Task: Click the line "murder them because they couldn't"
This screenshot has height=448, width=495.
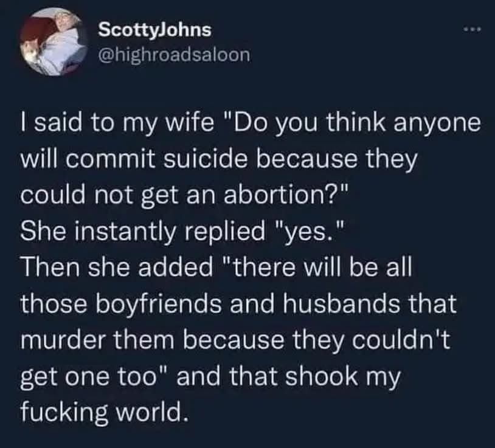Action: click(235, 340)
